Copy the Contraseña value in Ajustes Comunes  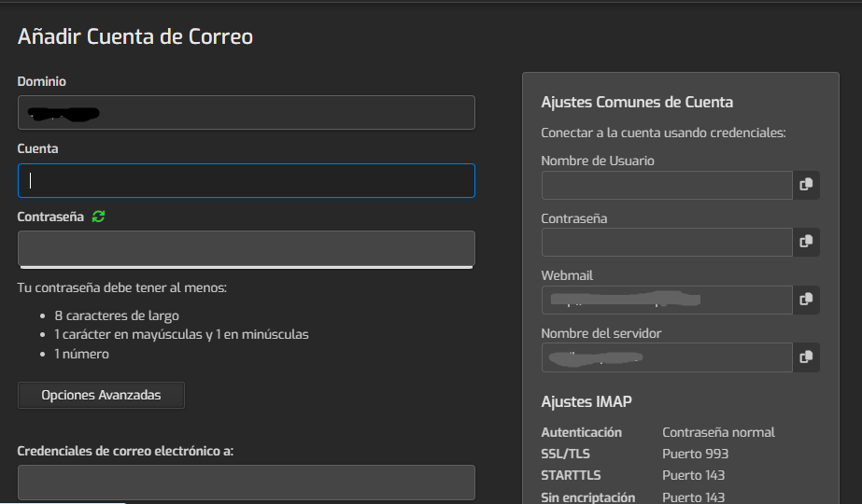click(806, 242)
